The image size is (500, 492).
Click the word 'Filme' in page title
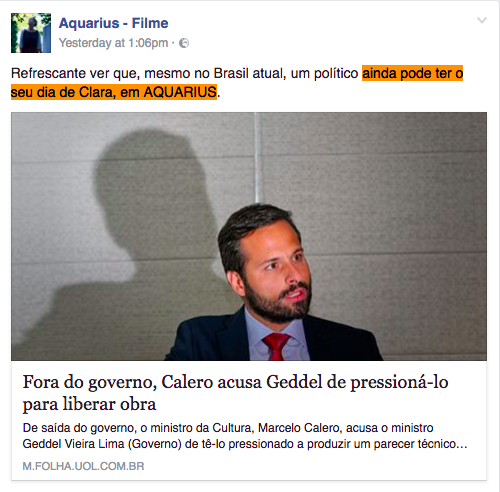point(150,23)
